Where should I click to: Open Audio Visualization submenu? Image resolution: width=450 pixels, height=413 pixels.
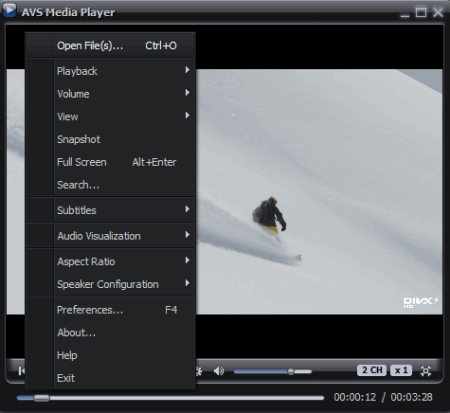110,236
